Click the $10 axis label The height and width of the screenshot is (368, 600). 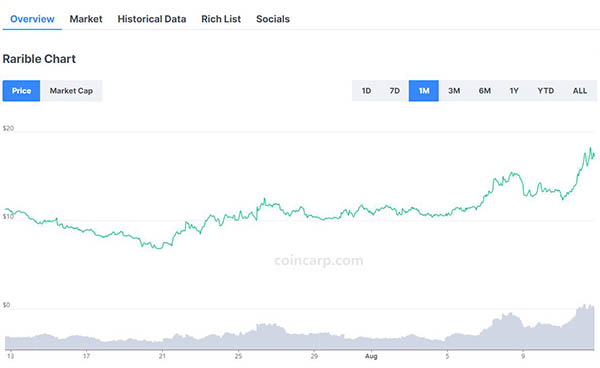click(8, 217)
